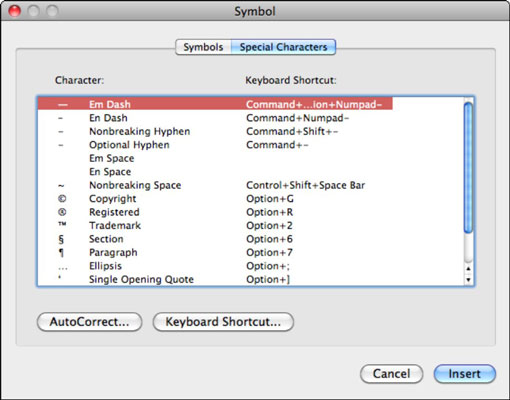Select the Nonbreaking Space row

click(x=251, y=185)
